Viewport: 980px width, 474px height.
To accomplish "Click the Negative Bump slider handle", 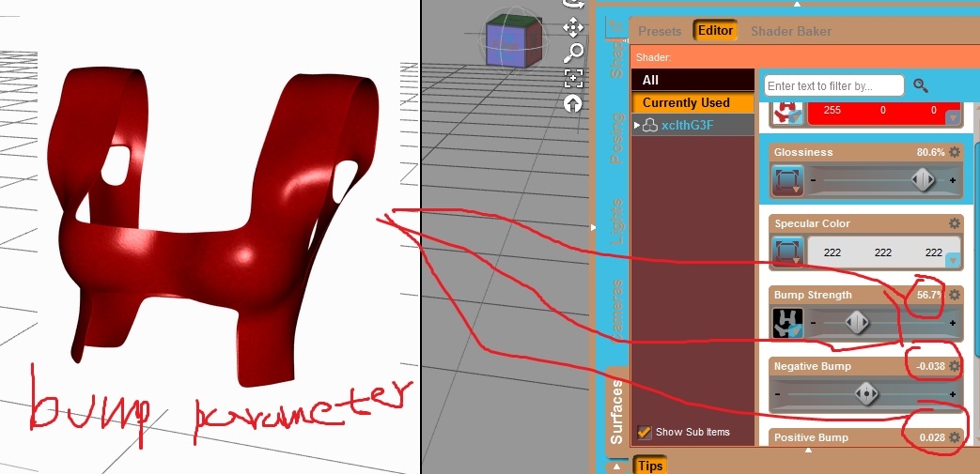I will [866, 394].
